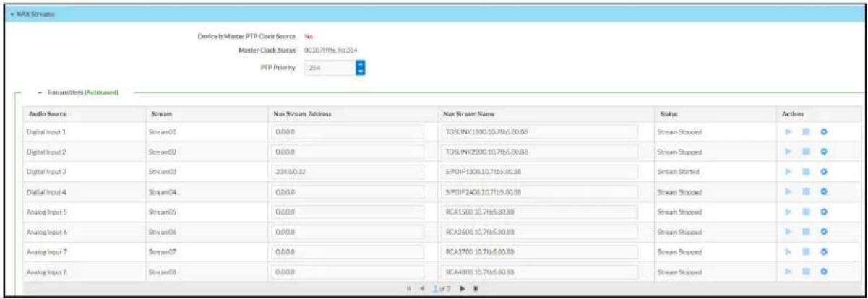Click the play icon in the Stream03 row
The image size is (868, 299).
[x=788, y=173]
